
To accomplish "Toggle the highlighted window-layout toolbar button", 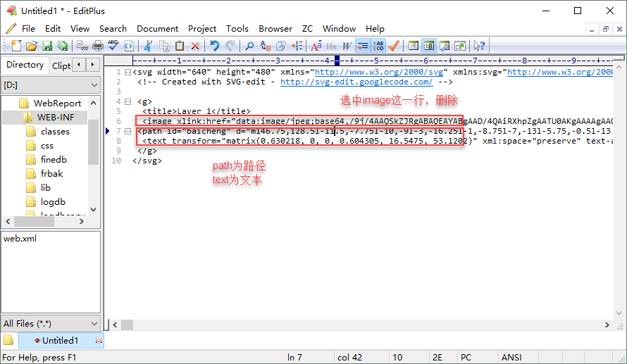I will click(x=429, y=46).
